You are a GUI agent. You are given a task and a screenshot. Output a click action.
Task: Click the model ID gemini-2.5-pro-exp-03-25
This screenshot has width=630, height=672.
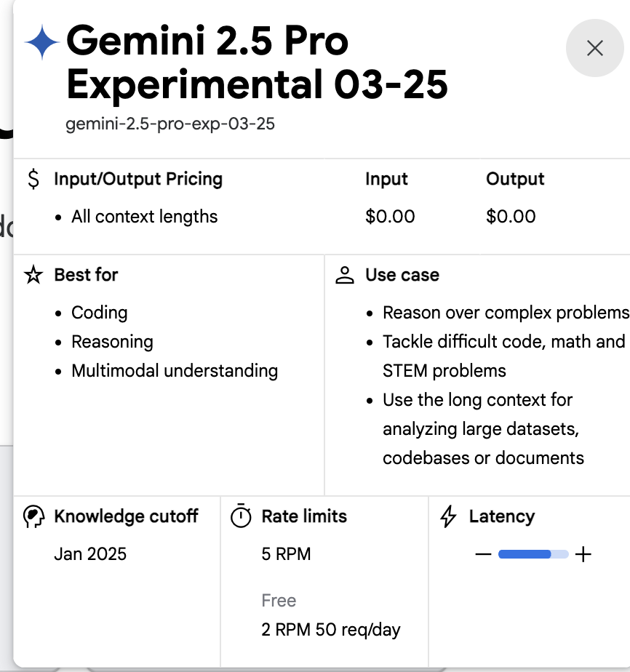tap(170, 124)
